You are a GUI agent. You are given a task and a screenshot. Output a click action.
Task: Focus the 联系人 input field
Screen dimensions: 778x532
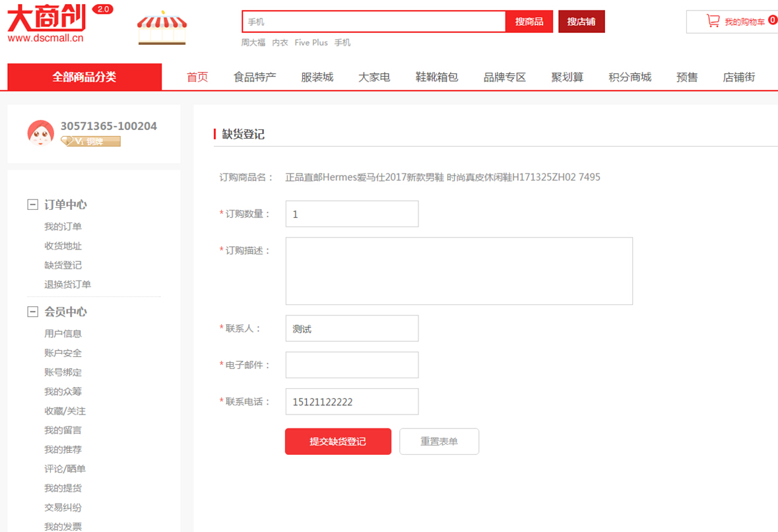352,329
